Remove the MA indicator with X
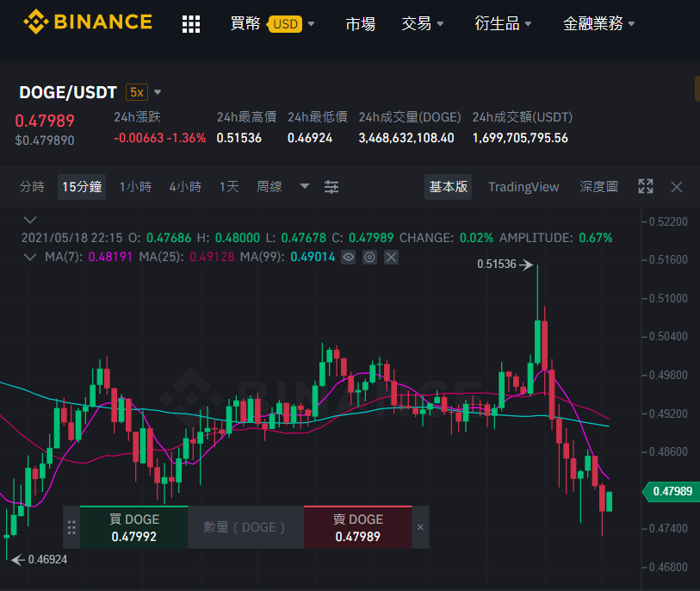This screenshot has height=591, width=700. tap(391, 257)
